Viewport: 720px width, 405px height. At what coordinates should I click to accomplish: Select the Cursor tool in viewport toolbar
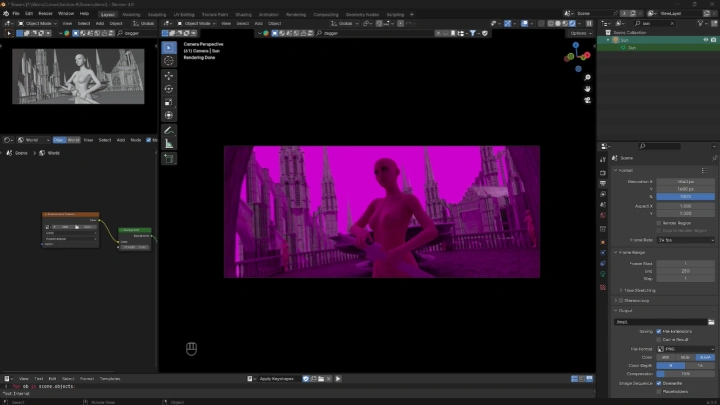169,61
